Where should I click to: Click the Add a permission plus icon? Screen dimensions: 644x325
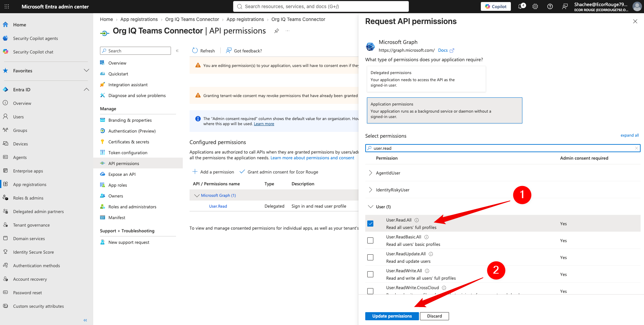tap(195, 172)
